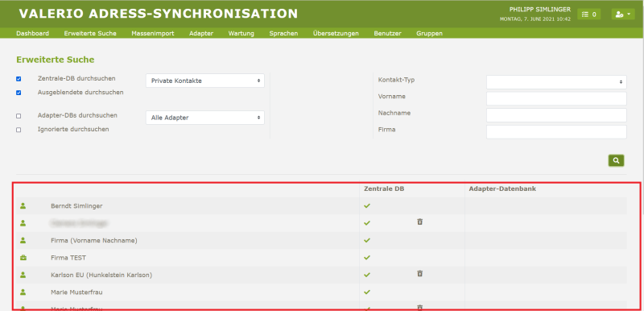644x311 pixels.
Task: Open the Sprachen menu item
Action: pyautogui.click(x=284, y=34)
